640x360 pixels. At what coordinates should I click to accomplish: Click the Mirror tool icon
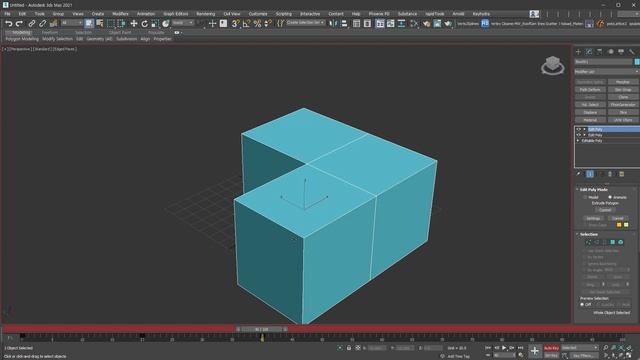click(333, 24)
